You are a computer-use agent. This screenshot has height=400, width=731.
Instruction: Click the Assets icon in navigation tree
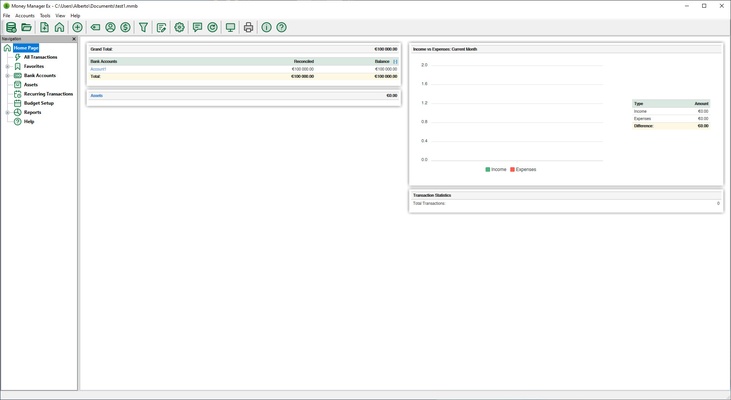(x=18, y=85)
